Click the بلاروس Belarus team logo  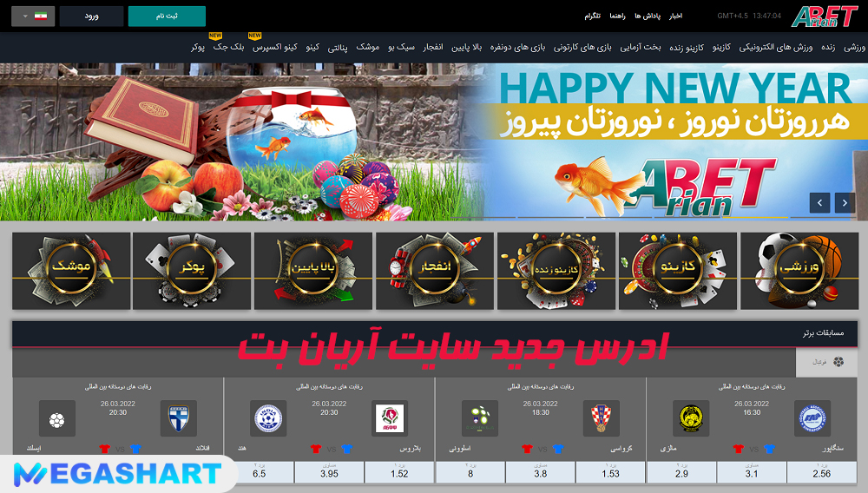pos(390,418)
